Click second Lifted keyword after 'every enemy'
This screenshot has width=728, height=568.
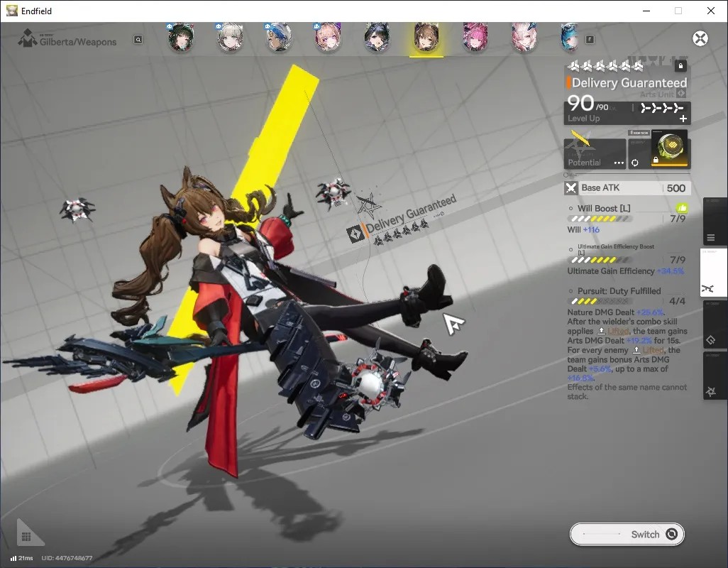(653, 350)
